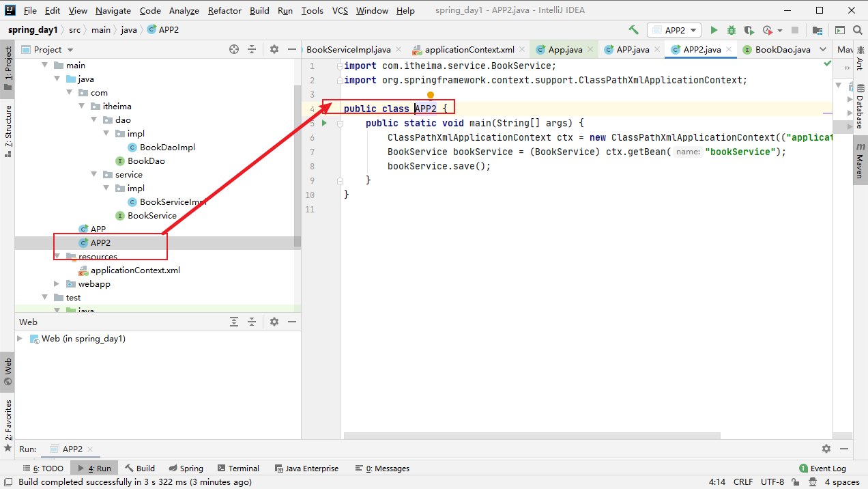Switch to the BookServiceImpl.java tab
Viewport: 868px width, 489px height.
pos(349,49)
